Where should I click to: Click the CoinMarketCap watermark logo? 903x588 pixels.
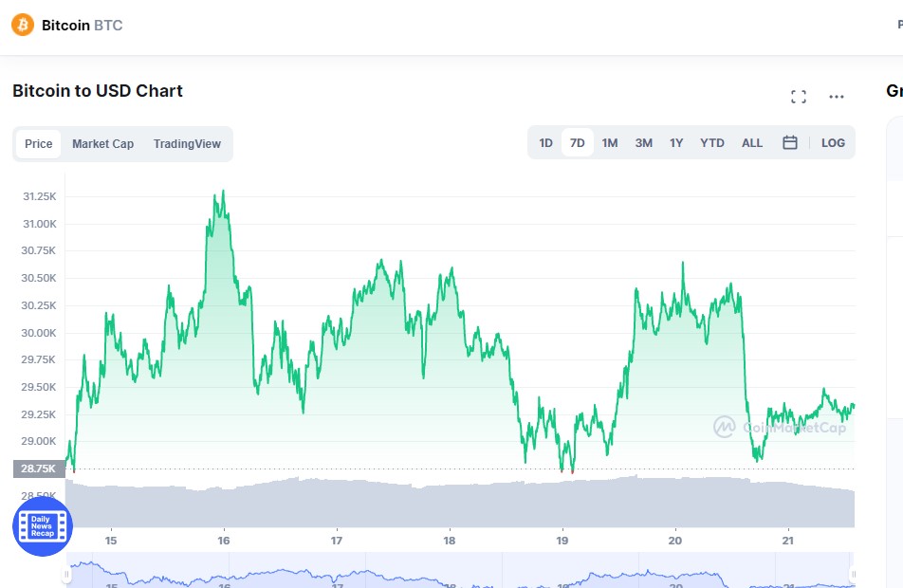pos(780,428)
